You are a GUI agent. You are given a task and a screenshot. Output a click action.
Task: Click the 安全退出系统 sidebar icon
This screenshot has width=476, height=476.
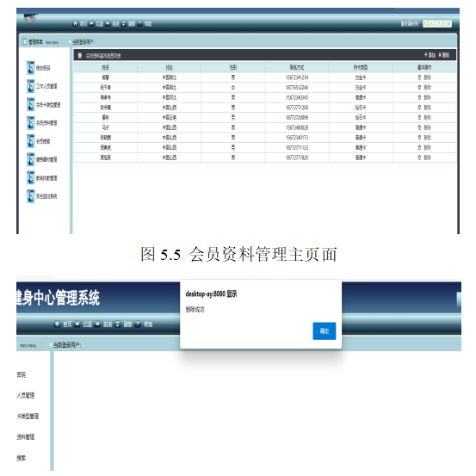pyautogui.click(x=31, y=196)
